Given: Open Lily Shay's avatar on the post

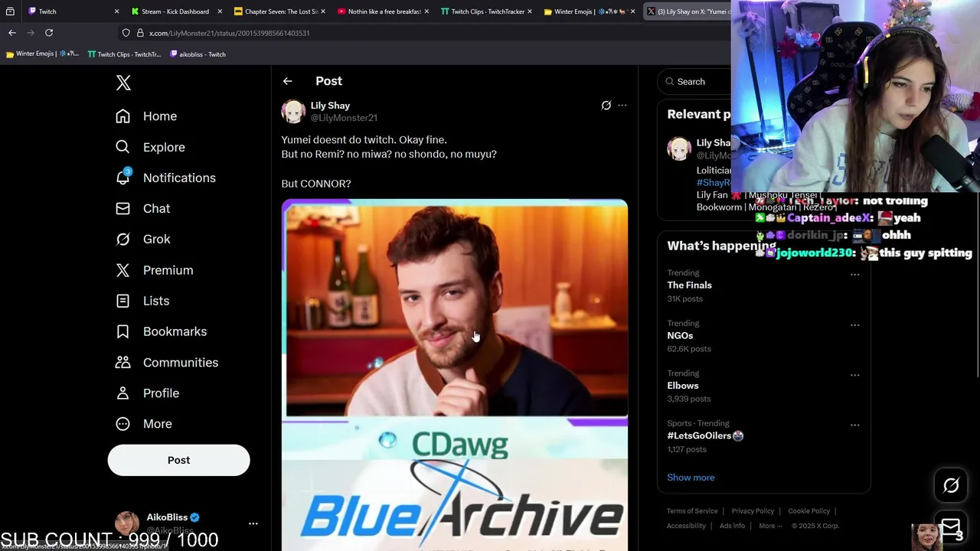Looking at the screenshot, I should 293,112.
